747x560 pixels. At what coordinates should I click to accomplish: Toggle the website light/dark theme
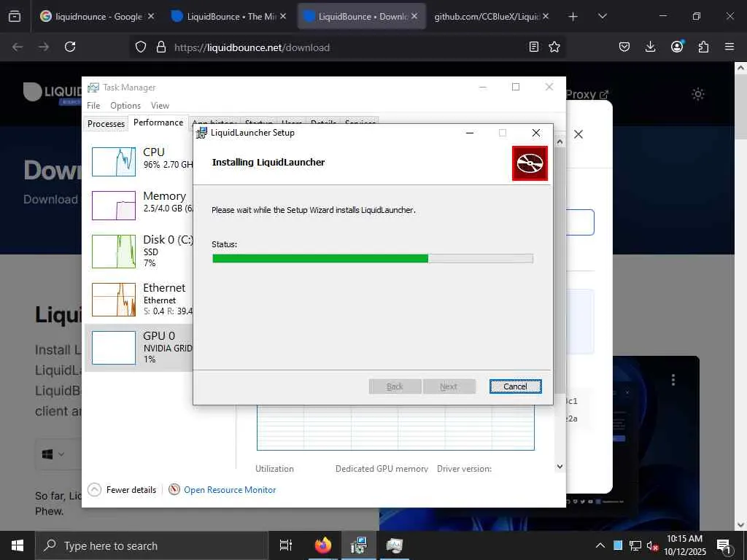pyautogui.click(x=698, y=94)
